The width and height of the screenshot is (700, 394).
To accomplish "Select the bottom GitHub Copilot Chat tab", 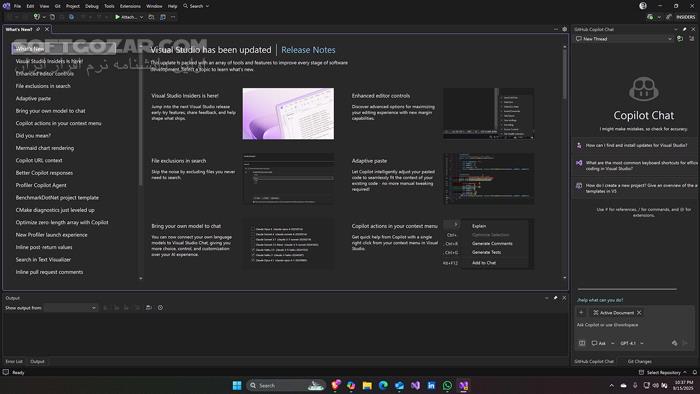I will coord(594,361).
